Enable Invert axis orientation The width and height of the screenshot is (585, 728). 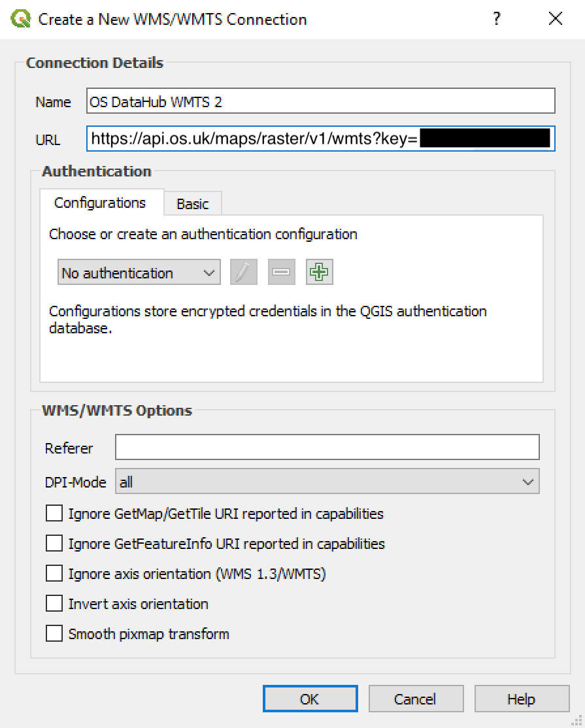(54, 603)
